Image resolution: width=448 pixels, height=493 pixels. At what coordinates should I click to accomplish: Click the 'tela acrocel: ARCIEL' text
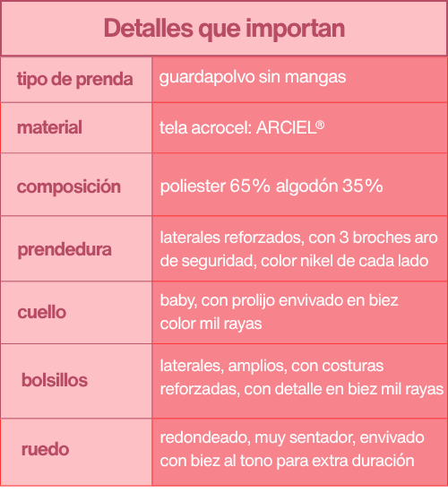click(x=238, y=127)
